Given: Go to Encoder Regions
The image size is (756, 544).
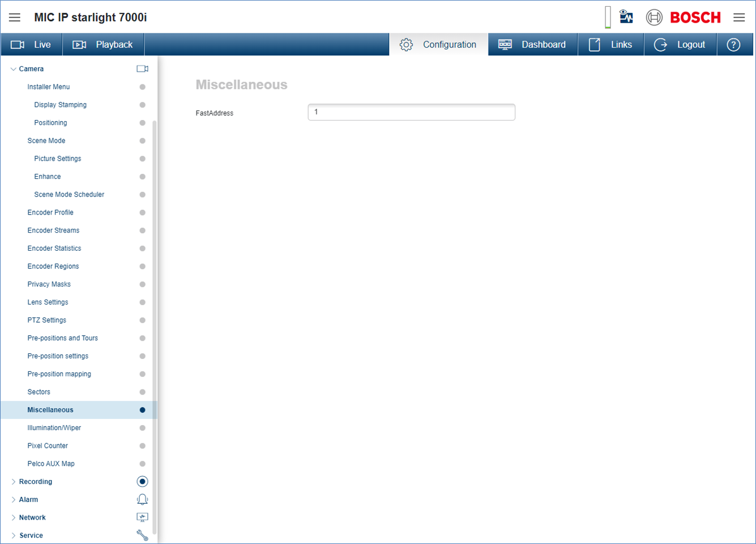Looking at the screenshot, I should pos(53,267).
